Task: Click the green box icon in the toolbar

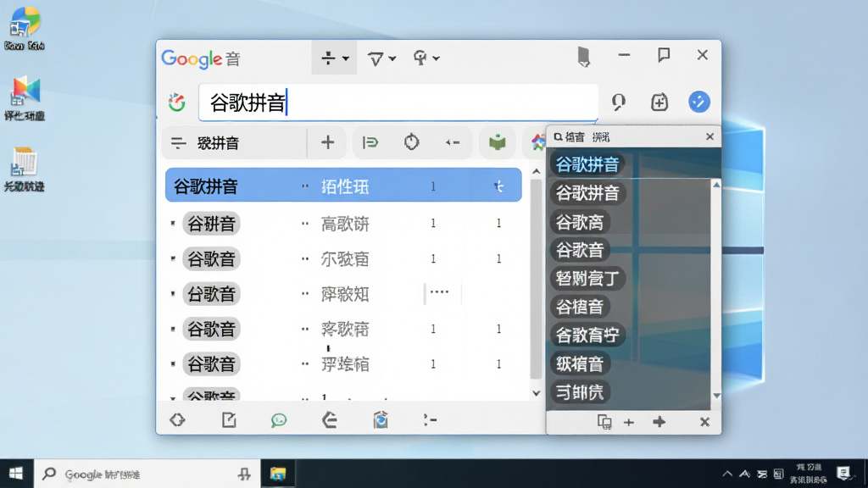Action: (497, 142)
